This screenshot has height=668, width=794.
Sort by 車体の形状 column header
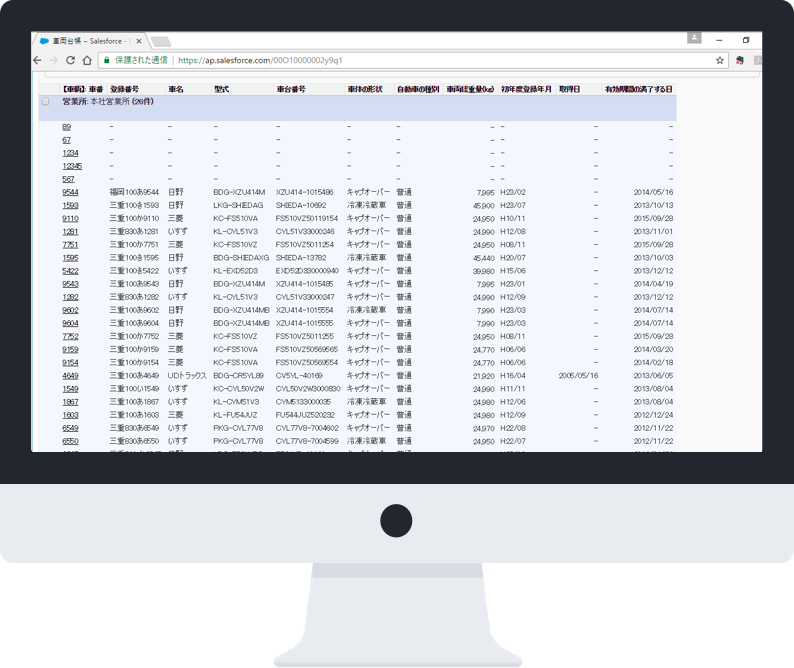[x=365, y=89]
